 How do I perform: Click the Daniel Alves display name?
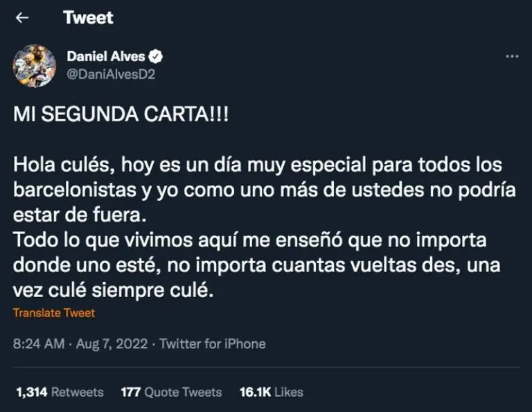pyautogui.click(x=106, y=57)
